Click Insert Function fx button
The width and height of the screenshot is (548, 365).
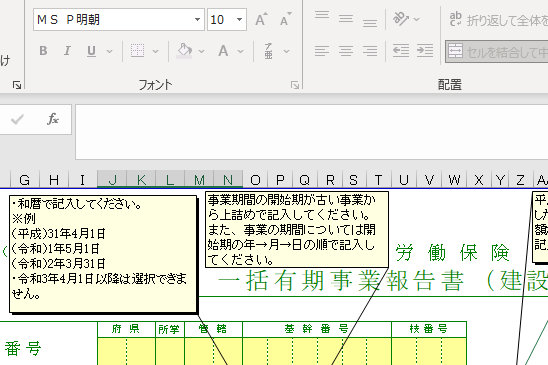pyautogui.click(x=53, y=119)
